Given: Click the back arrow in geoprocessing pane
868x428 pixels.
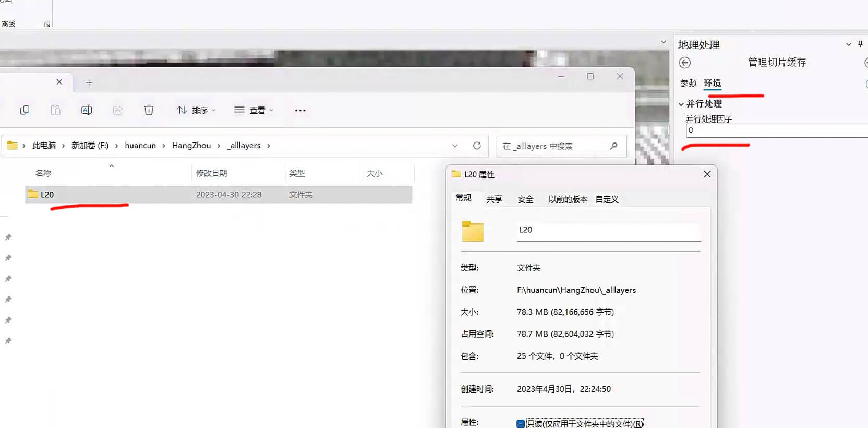Looking at the screenshot, I should click(685, 63).
